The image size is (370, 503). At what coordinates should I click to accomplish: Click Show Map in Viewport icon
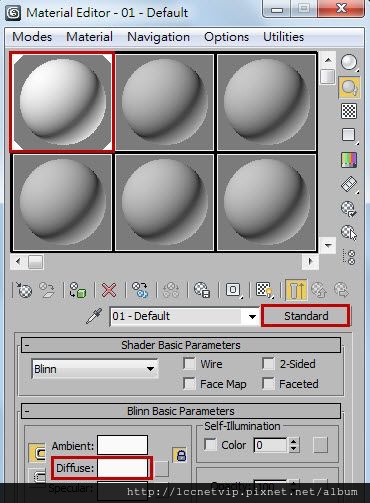click(x=264, y=290)
